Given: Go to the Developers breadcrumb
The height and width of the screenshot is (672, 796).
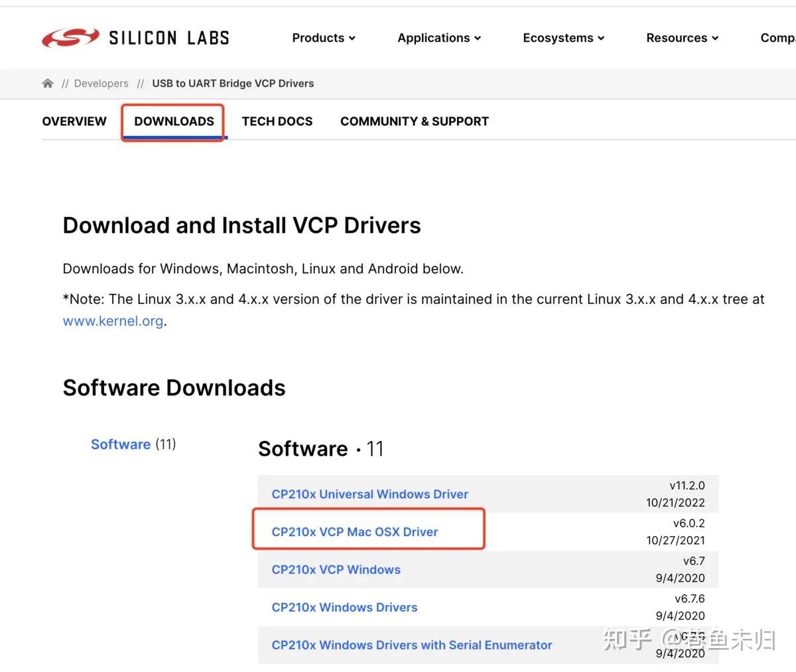Looking at the screenshot, I should [x=101, y=84].
